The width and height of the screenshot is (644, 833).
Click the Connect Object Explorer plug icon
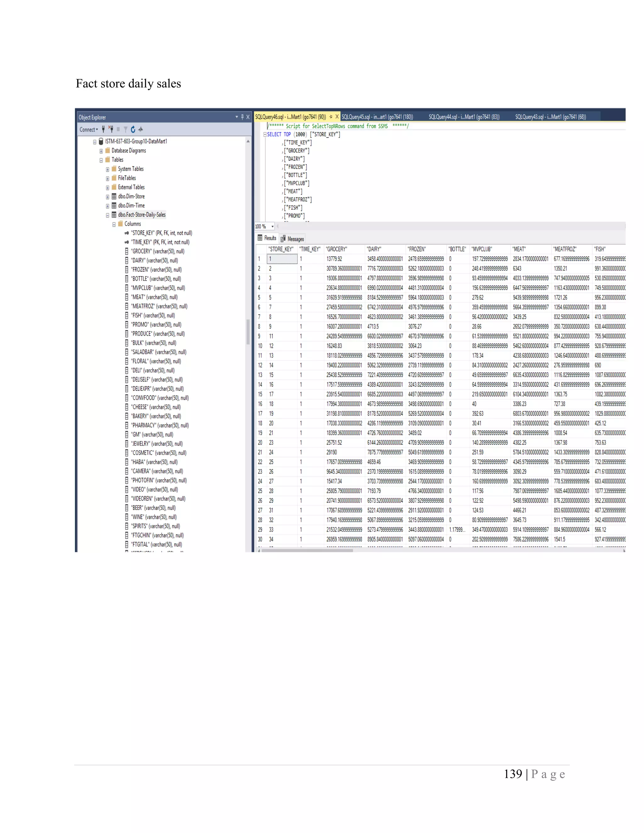[x=103, y=129]
